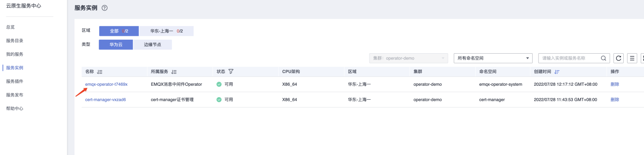The height and width of the screenshot is (155, 644).
Task: Open 服务插件 in the sidebar
Action: click(x=14, y=81)
